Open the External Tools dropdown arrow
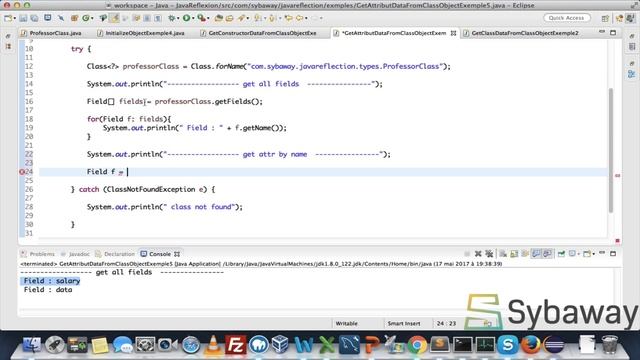 click(208, 18)
